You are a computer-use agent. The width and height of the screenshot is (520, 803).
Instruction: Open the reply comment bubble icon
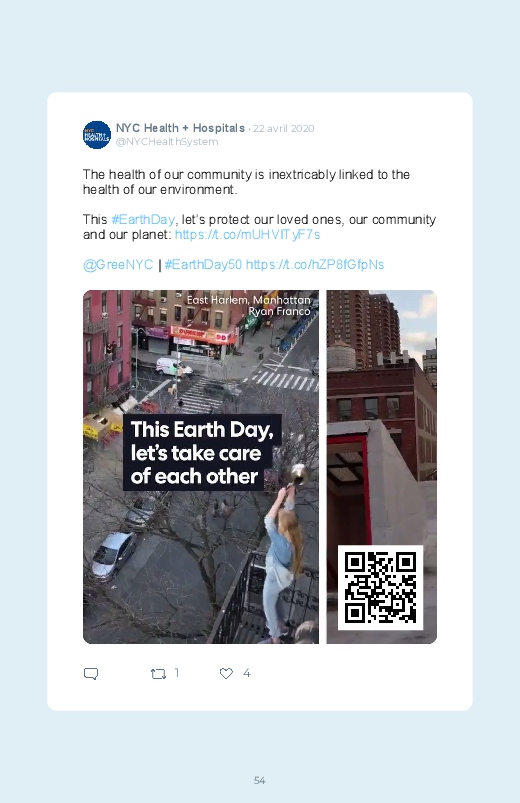[x=91, y=673]
